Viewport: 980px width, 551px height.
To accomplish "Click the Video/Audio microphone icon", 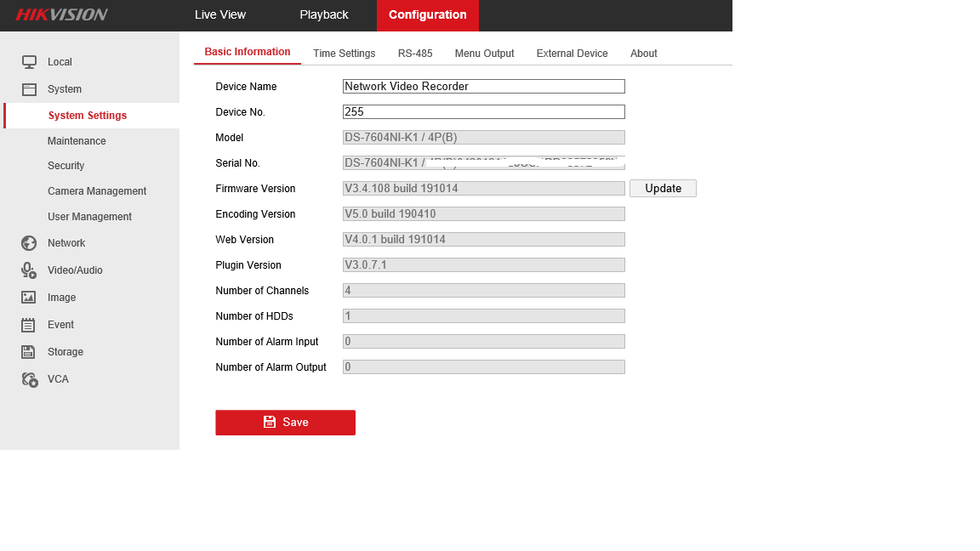I will pos(29,270).
